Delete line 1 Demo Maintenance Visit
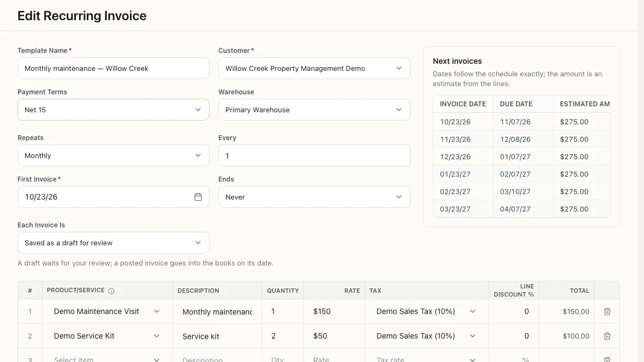The height and width of the screenshot is (362, 644). (x=607, y=311)
